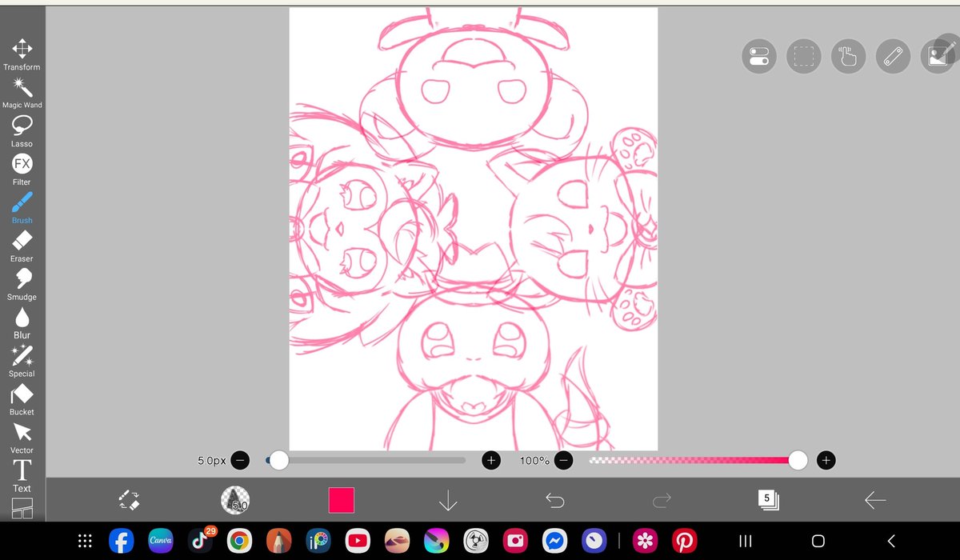The height and width of the screenshot is (560, 960).
Task: Open the colorful brush stroke app in taskbar
Action: pos(437,541)
